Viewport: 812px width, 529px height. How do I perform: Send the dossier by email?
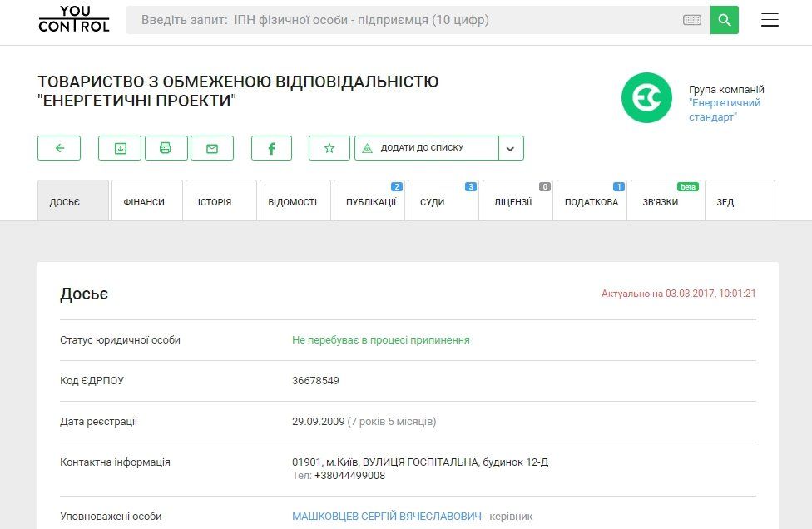click(213, 147)
